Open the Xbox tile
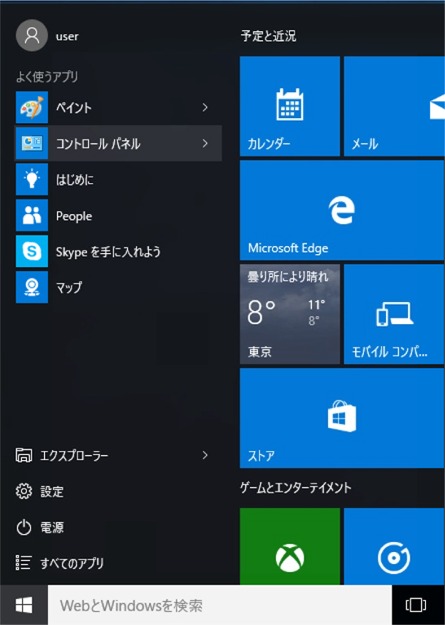Viewport: 445px width, 625px height. pos(290,546)
